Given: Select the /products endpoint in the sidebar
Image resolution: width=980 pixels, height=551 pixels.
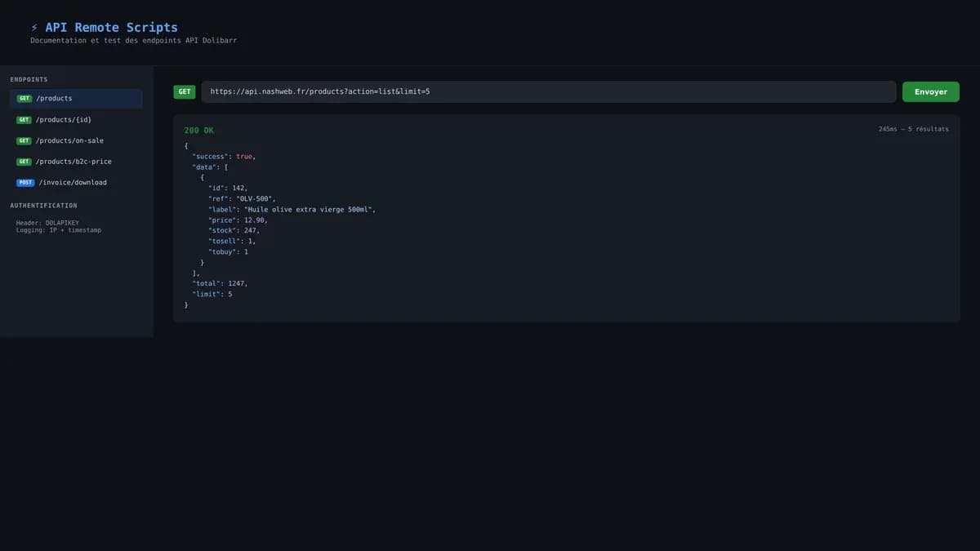Looking at the screenshot, I should (76, 98).
